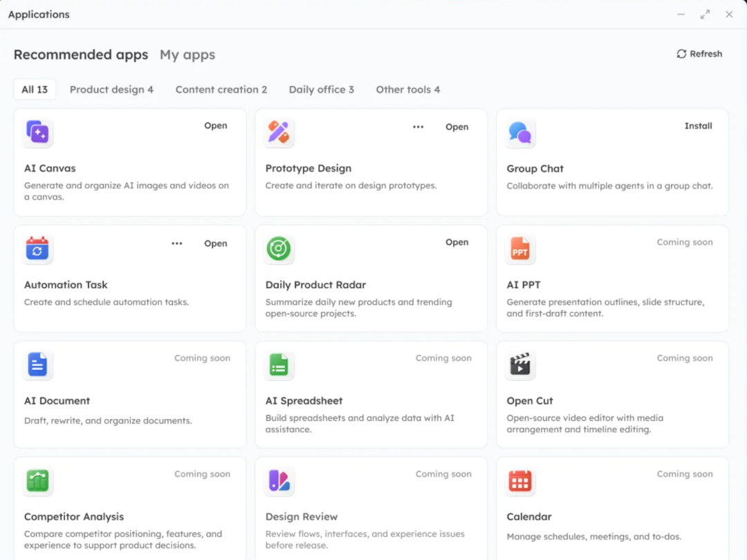This screenshot has height=560, width=747.
Task: Click the Group Chat bubbles icon
Action: [519, 132]
